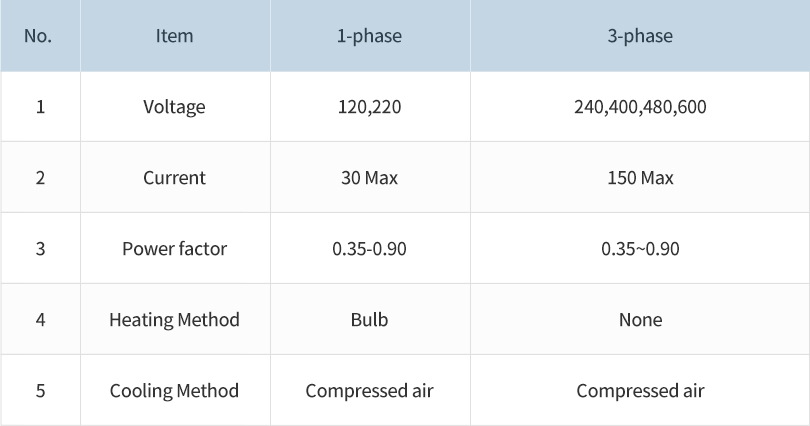The width and height of the screenshot is (810, 426).
Task: Select the "Voltage" item cell
Action: [174, 107]
